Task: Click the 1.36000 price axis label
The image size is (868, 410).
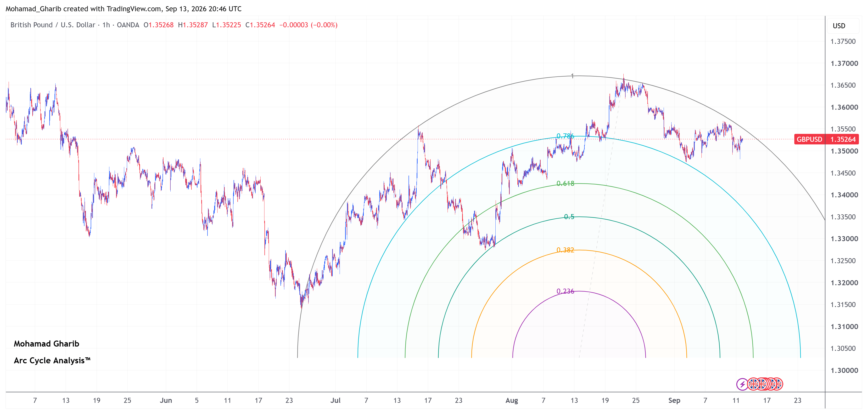Action: click(844, 107)
